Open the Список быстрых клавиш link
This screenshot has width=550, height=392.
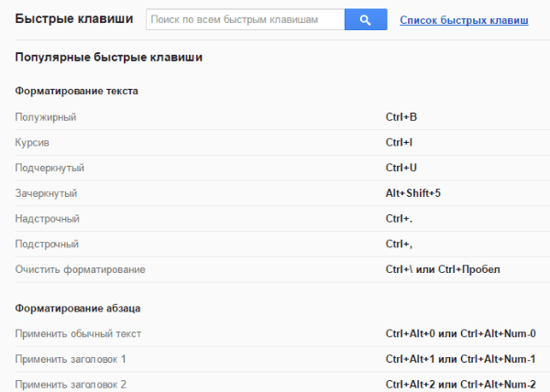(464, 20)
